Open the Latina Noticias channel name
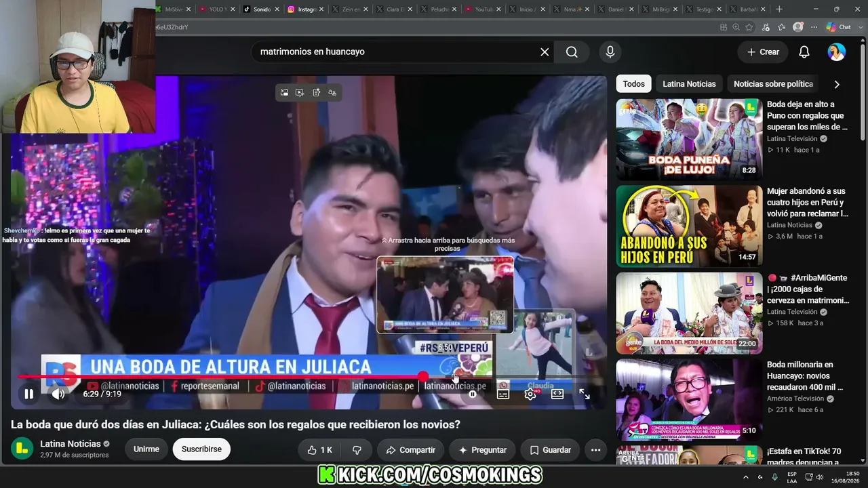 70,444
